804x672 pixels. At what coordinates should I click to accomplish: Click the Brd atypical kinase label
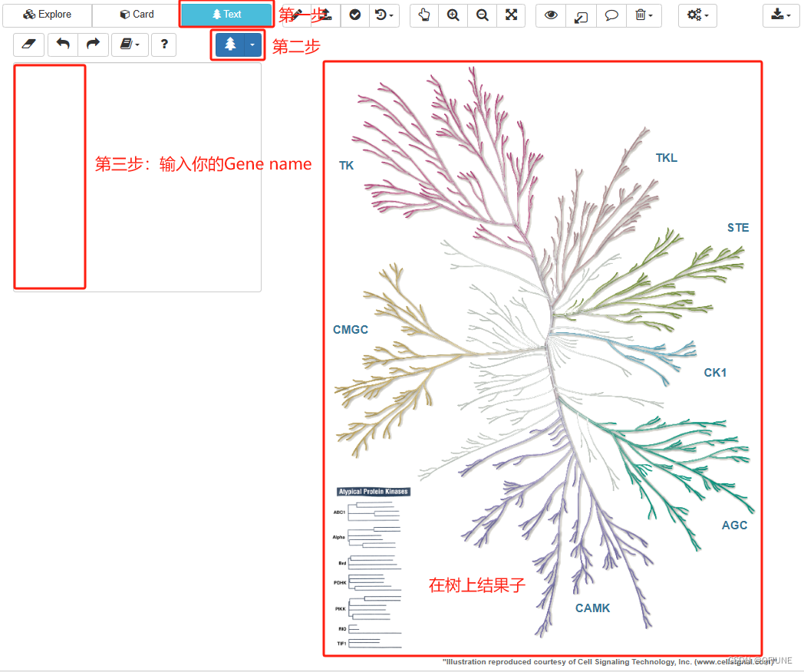tap(342, 563)
